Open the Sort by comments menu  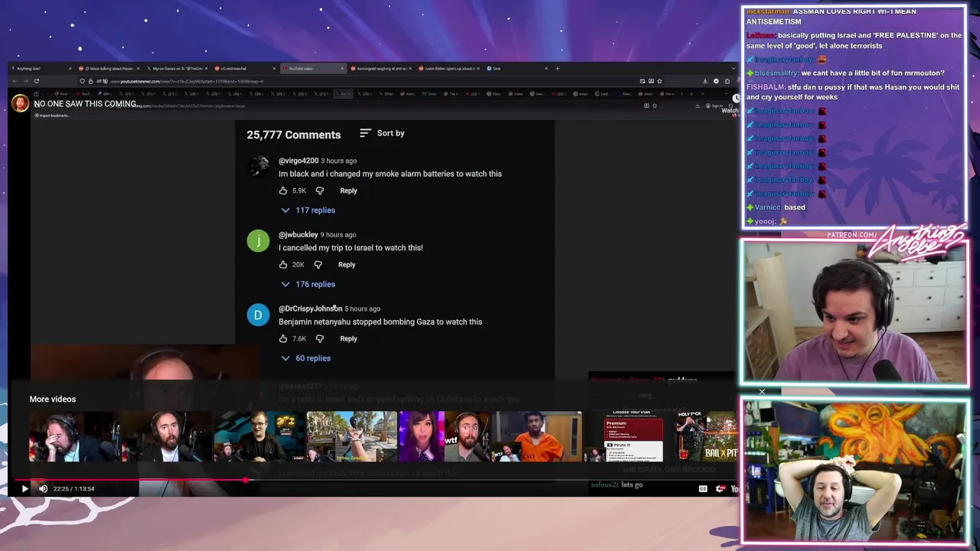(x=382, y=133)
